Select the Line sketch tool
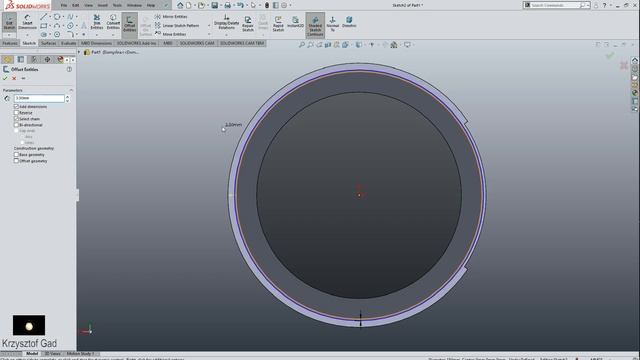The image size is (640, 360). (43, 17)
